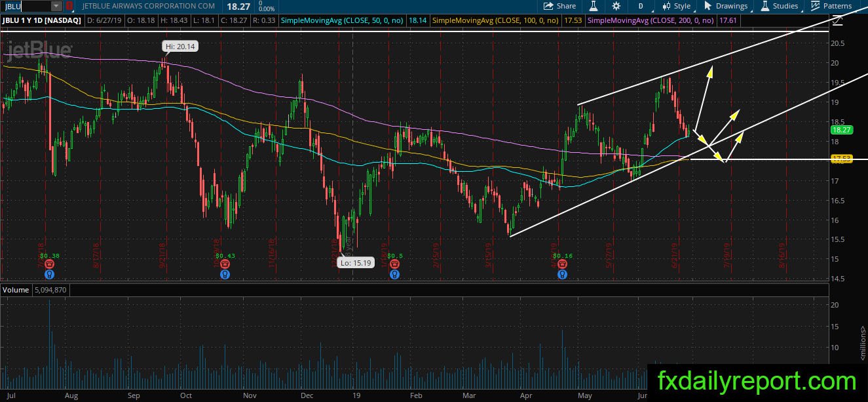The image size is (868, 402).
Task: Click the blue lightbulb icon under $0.38
Action: [x=49, y=275]
